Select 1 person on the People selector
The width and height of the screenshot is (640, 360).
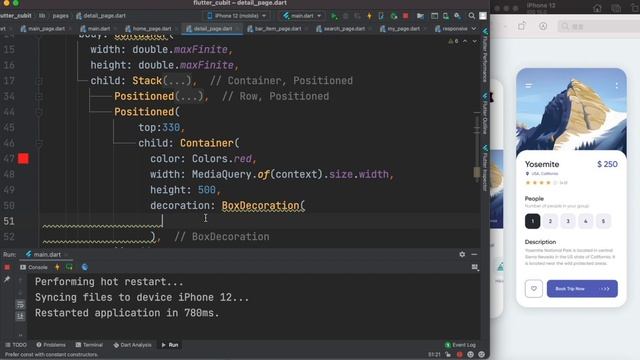pyautogui.click(x=533, y=221)
